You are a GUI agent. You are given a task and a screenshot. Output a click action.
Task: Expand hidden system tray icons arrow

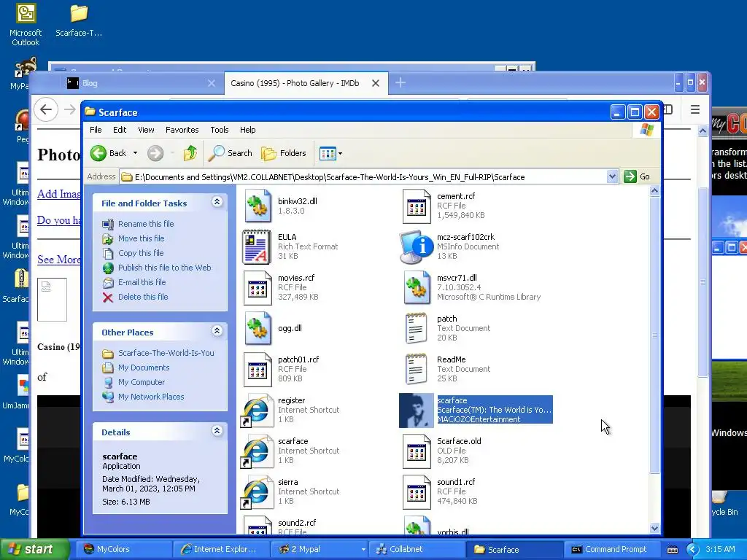692,550
